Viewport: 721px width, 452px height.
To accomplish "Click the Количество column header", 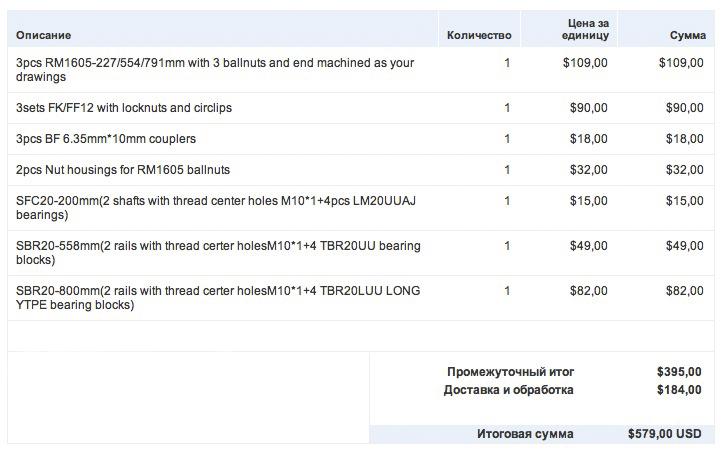I will [x=479, y=36].
